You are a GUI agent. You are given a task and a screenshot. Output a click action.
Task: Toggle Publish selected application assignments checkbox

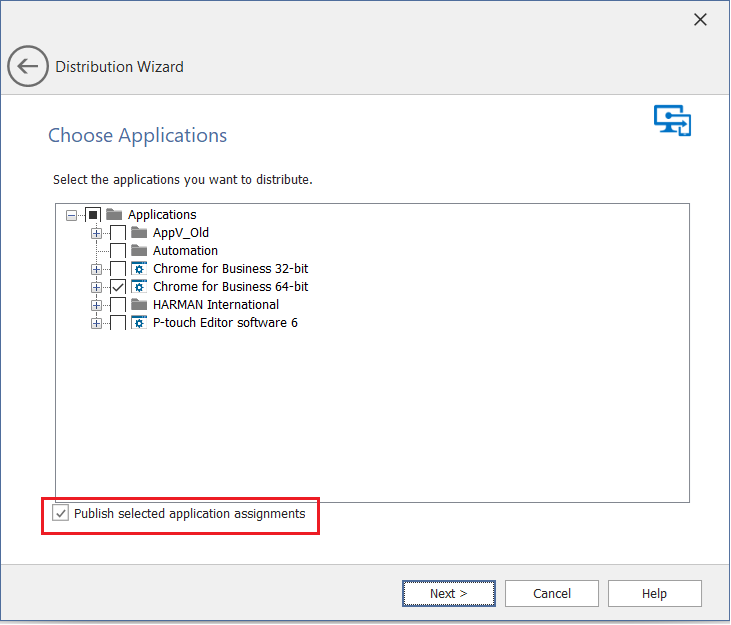tap(62, 514)
